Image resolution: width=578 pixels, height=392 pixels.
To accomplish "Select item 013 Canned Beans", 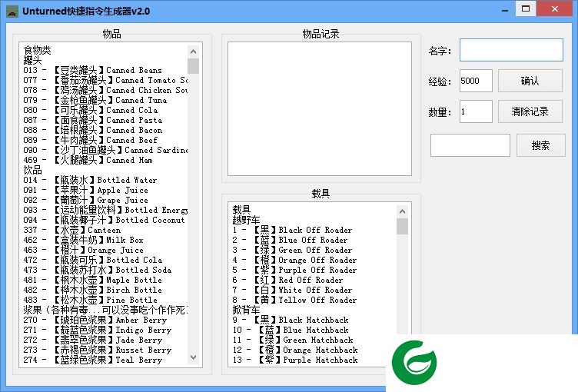I will pyautogui.click(x=92, y=70).
